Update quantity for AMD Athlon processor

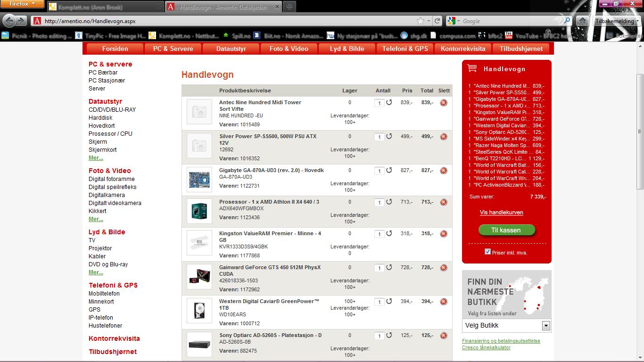tap(389, 202)
